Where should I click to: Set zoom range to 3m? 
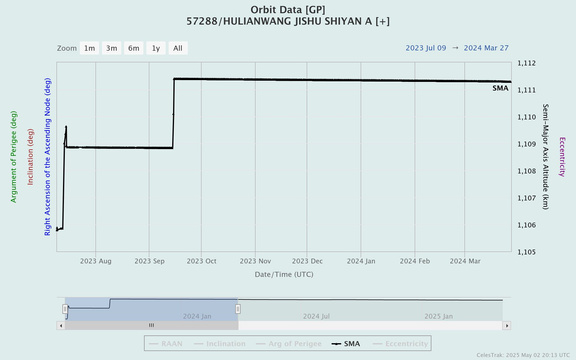(112, 48)
